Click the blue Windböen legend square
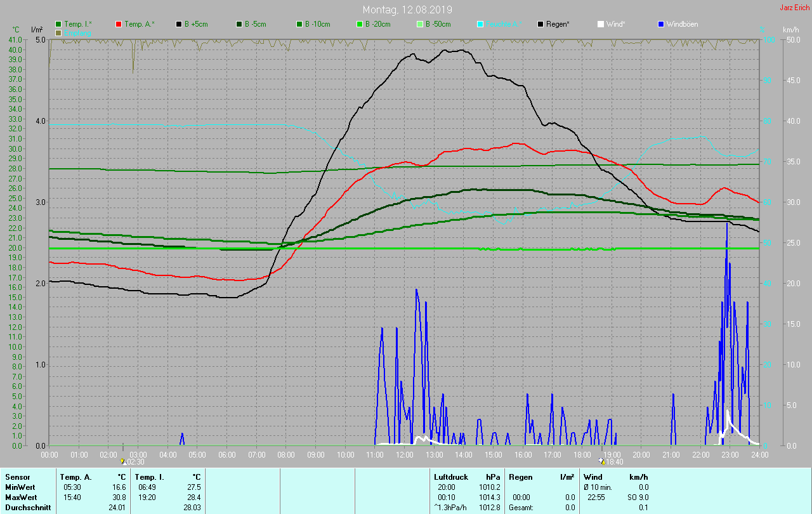 pyautogui.click(x=660, y=24)
